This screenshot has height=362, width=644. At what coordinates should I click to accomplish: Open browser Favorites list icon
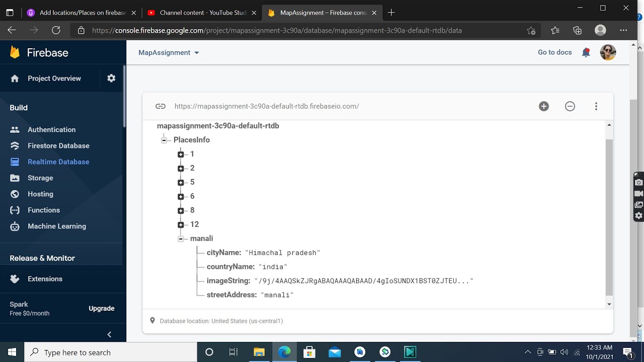[555, 30]
